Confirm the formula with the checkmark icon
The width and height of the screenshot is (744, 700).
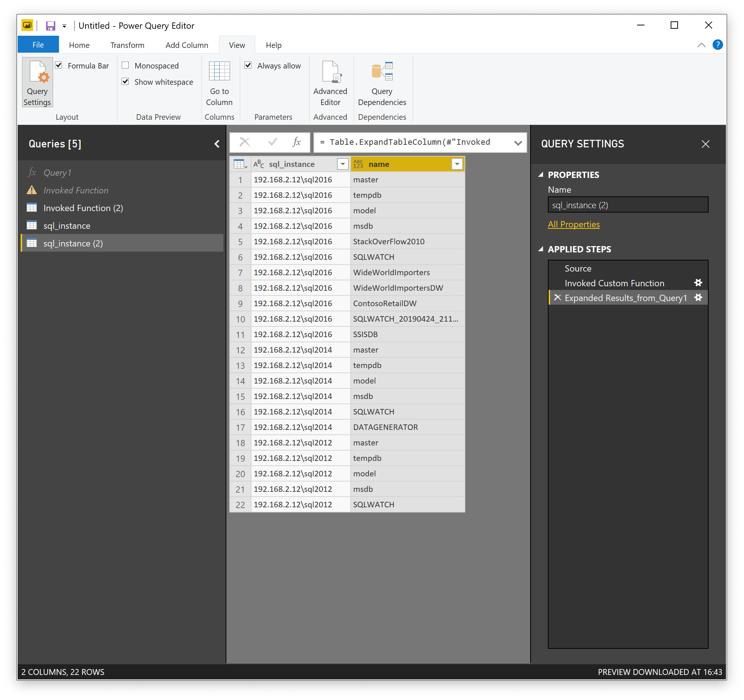point(272,142)
